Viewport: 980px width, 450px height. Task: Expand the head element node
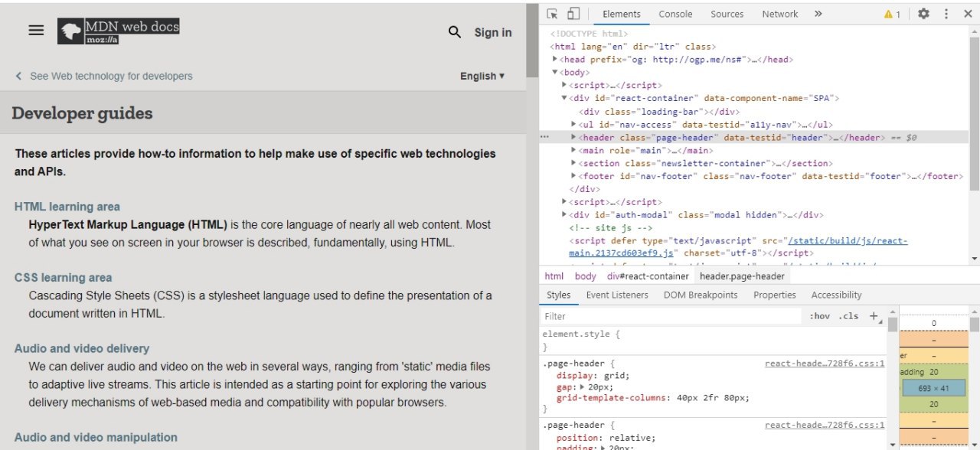(x=556, y=60)
